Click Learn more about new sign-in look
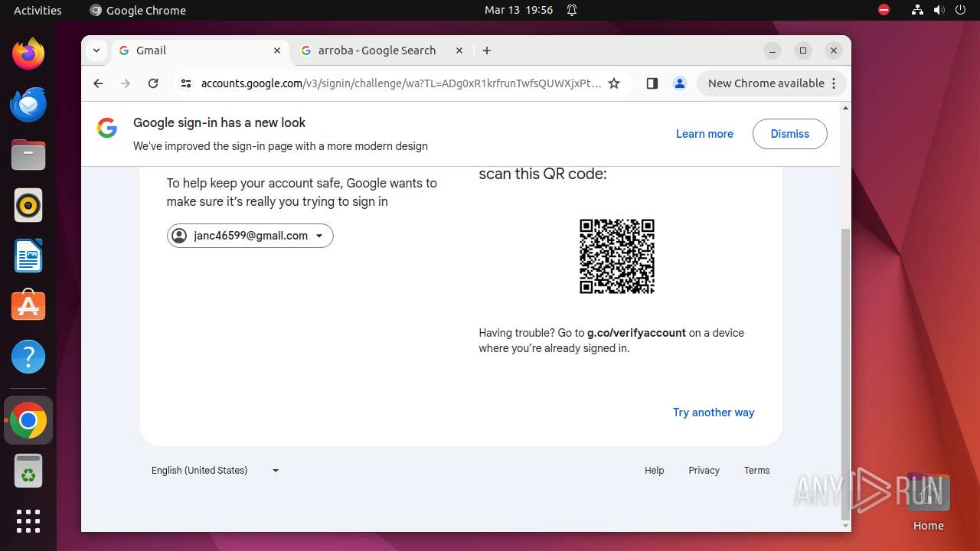Screen dimensions: 980x551 pyautogui.click(x=704, y=134)
